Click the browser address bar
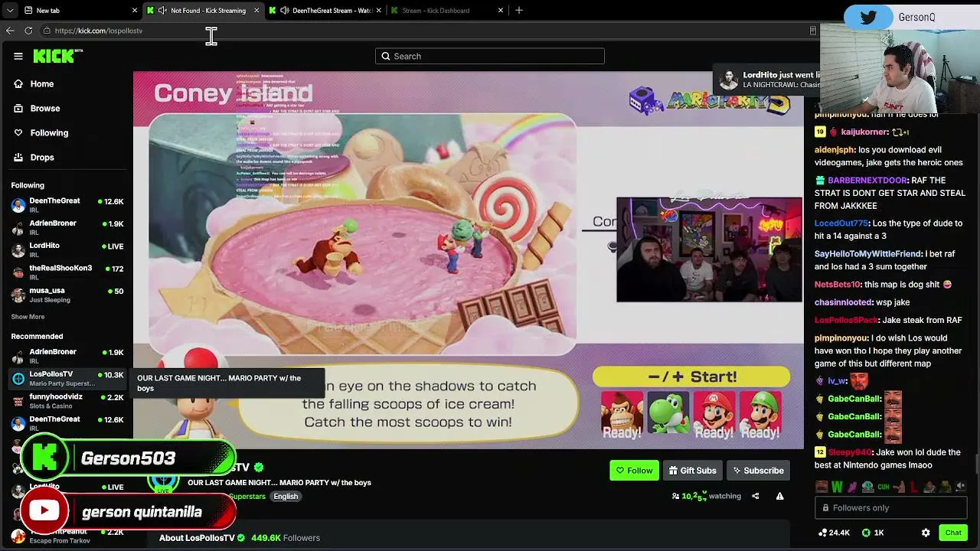 (x=429, y=31)
